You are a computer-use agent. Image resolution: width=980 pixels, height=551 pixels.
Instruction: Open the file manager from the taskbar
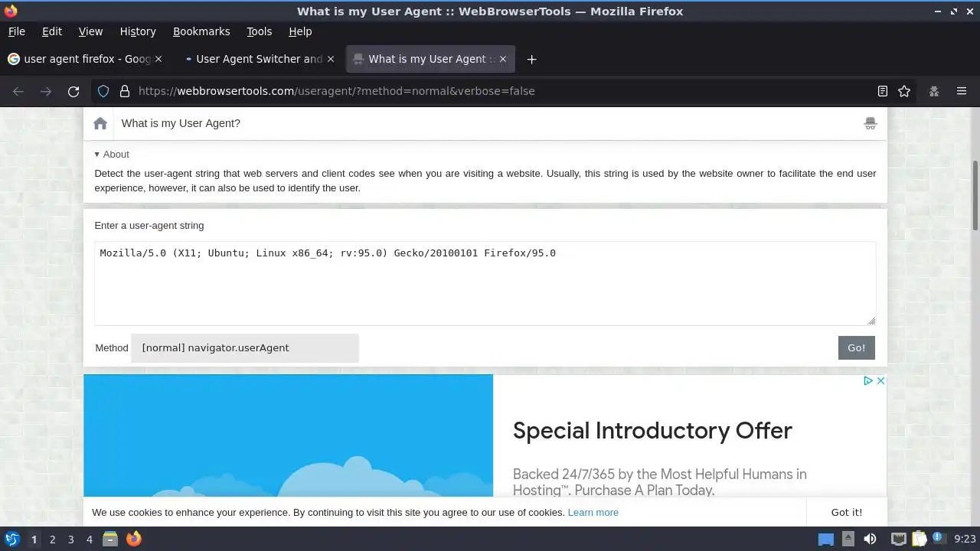(x=110, y=539)
